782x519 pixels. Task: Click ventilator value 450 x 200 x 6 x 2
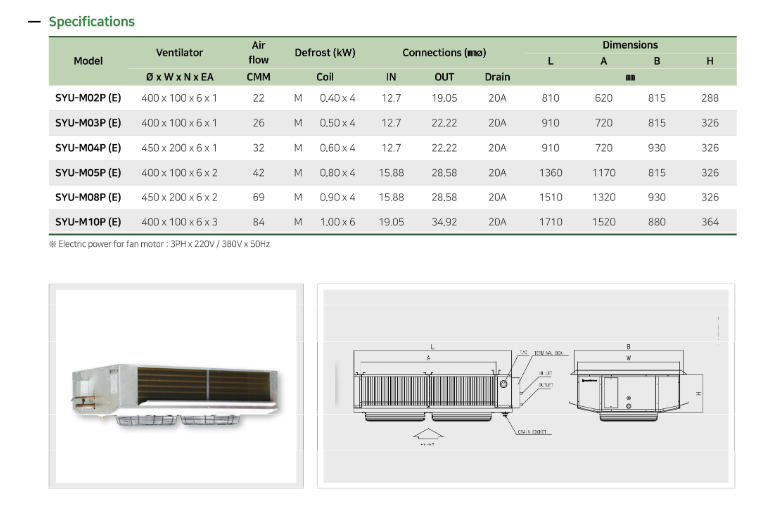[179, 197]
